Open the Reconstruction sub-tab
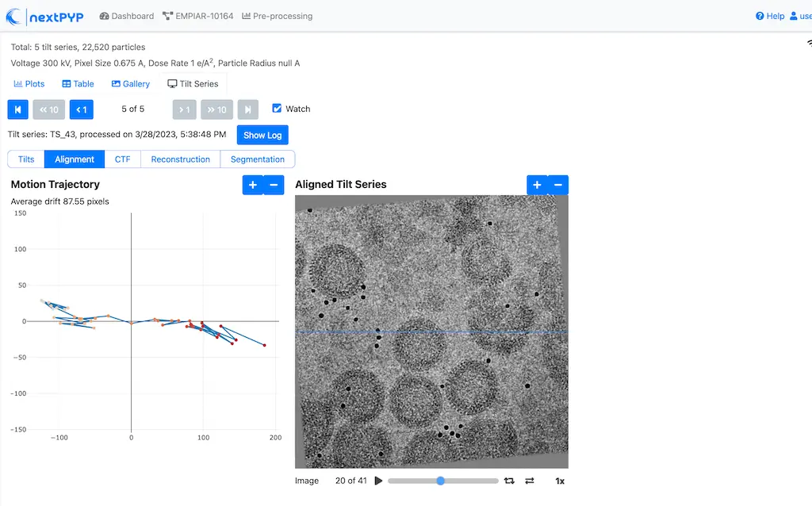Viewport: 812px width, 506px height. tap(180, 159)
